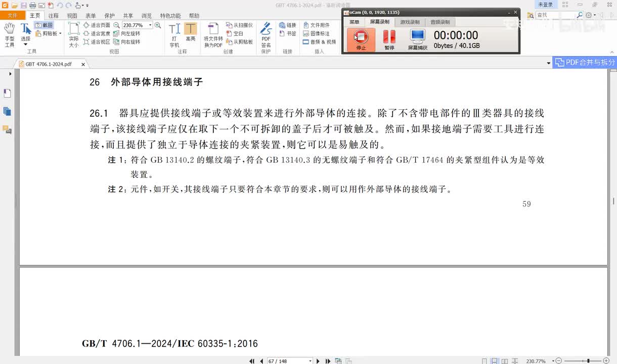Switch to the Protect (保护) ribbon tab
The width and height of the screenshot is (617, 364).
point(109,16)
